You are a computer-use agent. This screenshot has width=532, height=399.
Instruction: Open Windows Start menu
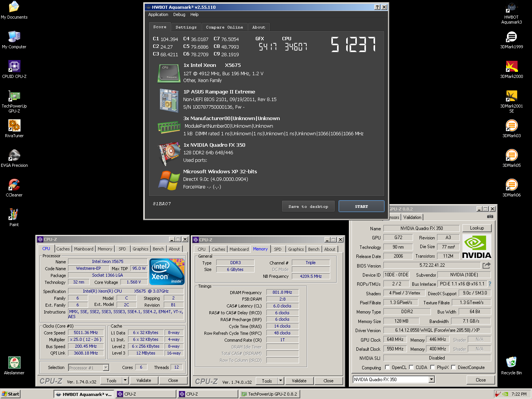tap(10, 394)
